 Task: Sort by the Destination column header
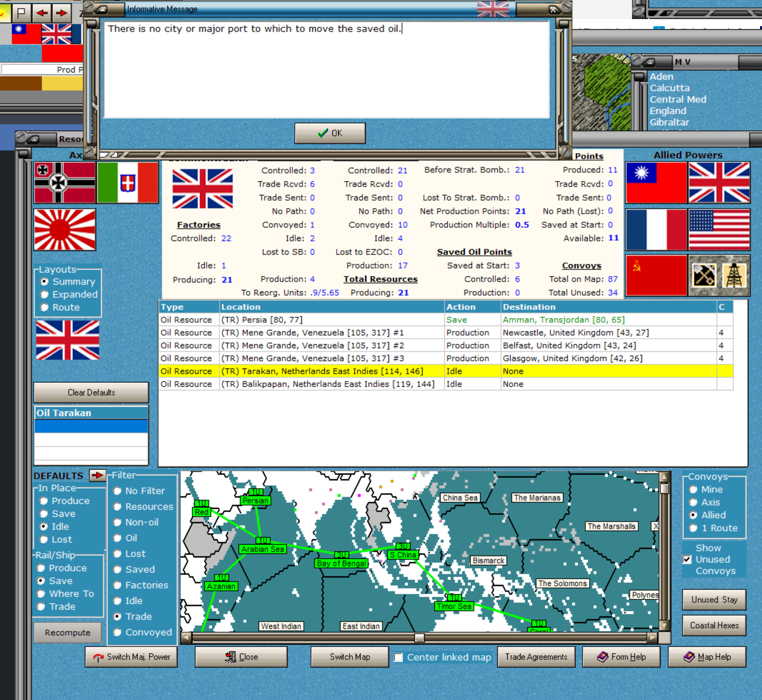click(x=609, y=307)
